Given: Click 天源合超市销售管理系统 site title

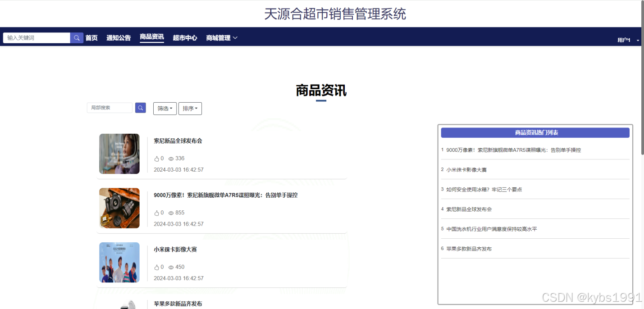Looking at the screenshot, I should point(335,14).
